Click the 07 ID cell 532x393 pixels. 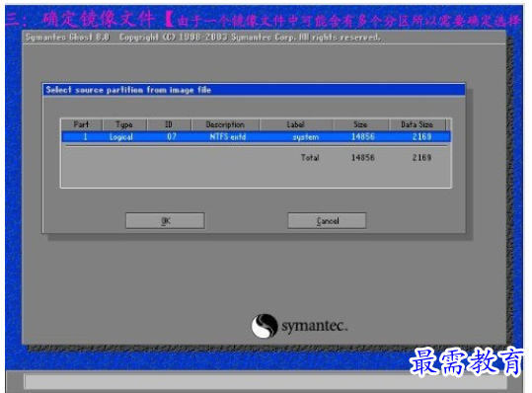click(x=172, y=137)
